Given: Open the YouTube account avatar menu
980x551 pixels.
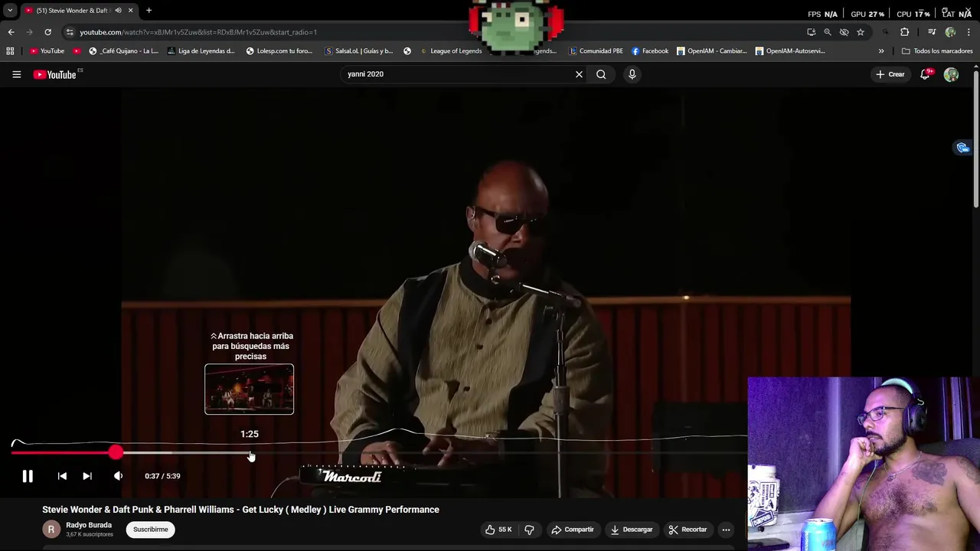Looking at the screenshot, I should [x=951, y=74].
